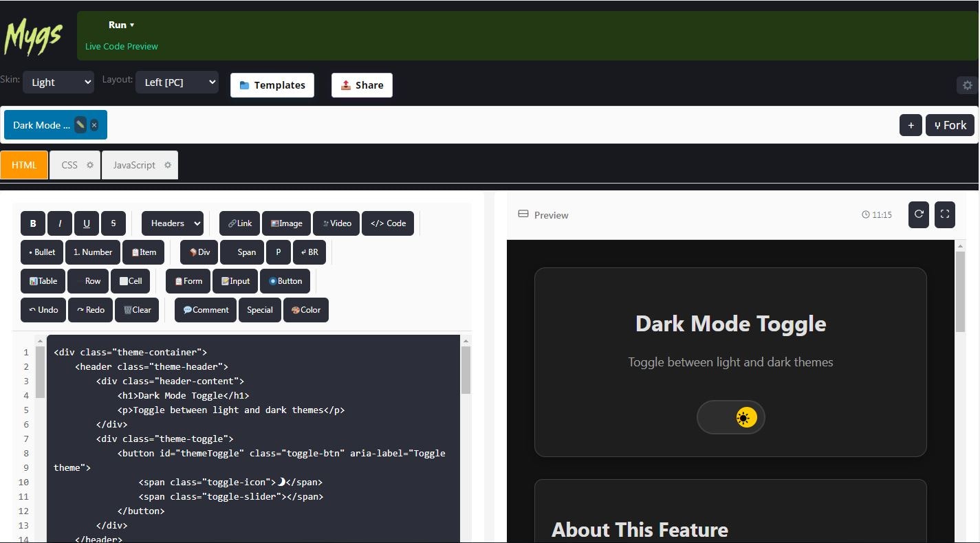Toggle the theme switch in preview
Screen dimensions: 980x543
point(731,417)
